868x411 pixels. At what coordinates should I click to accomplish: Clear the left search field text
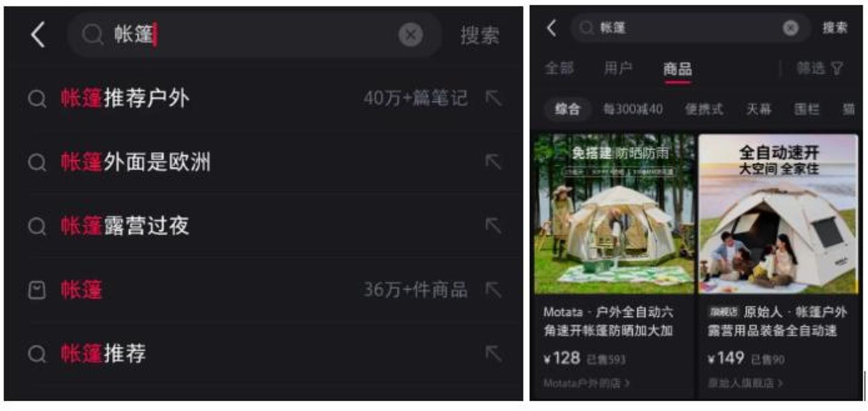(411, 35)
